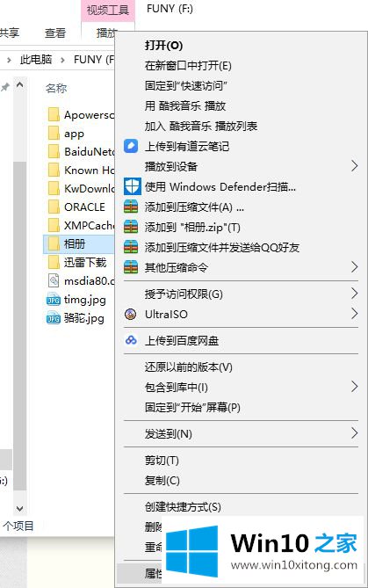Choose 复制(C) from context menu

point(162,481)
